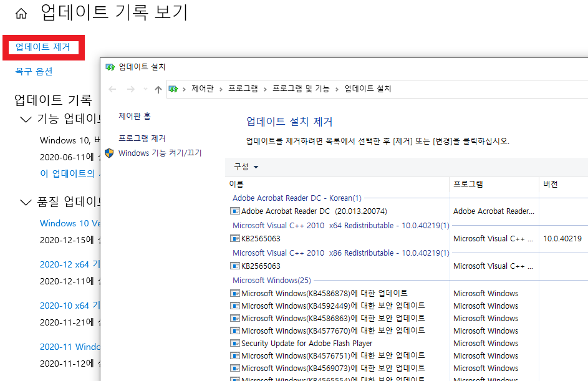
Task: Go to Settings home via house icon
Action: [21, 14]
